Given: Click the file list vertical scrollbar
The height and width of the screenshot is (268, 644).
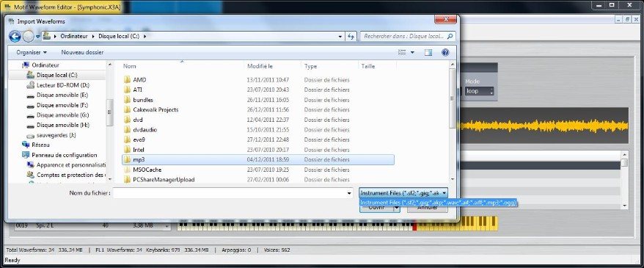Looking at the screenshot, I should [x=453, y=120].
